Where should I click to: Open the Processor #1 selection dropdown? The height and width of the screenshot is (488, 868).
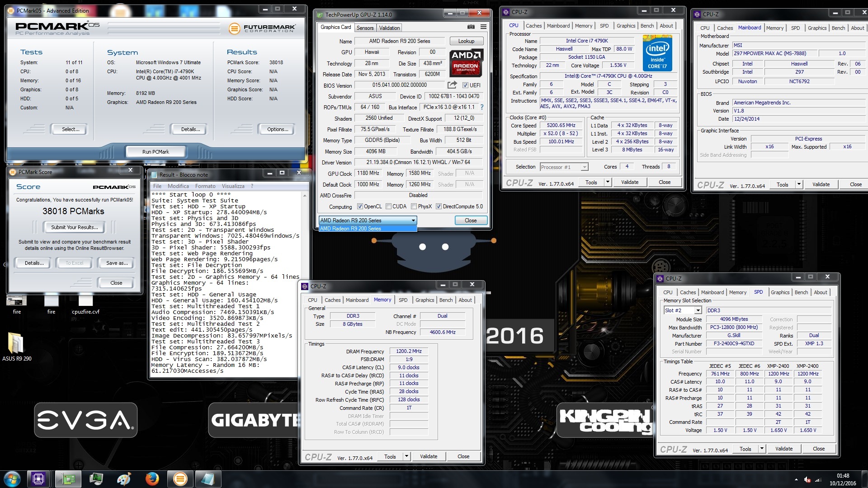[564, 167]
